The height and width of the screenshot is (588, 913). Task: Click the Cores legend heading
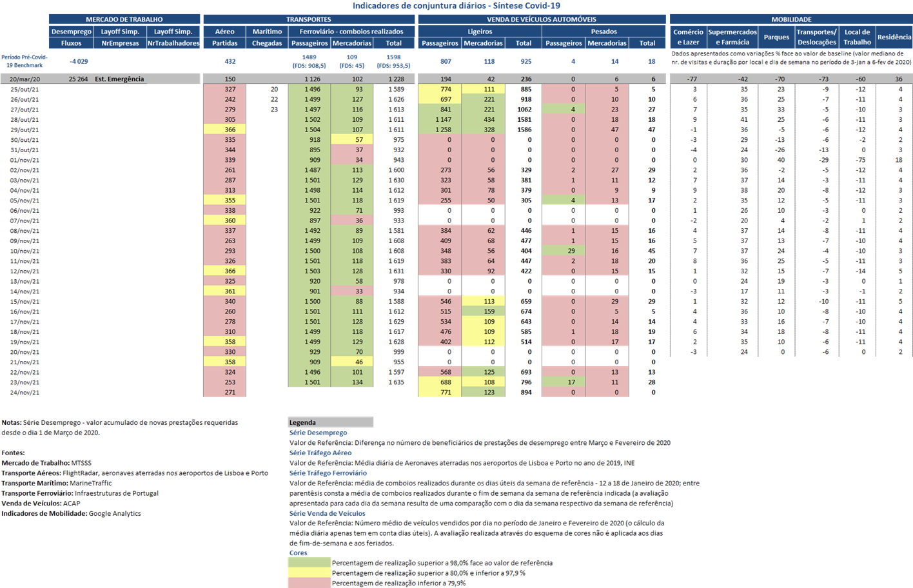pos(299,553)
